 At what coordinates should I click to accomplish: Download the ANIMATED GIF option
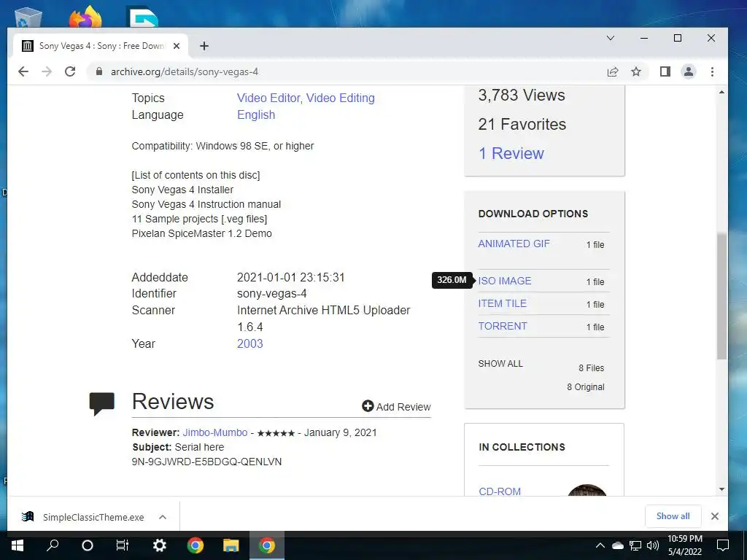click(514, 244)
